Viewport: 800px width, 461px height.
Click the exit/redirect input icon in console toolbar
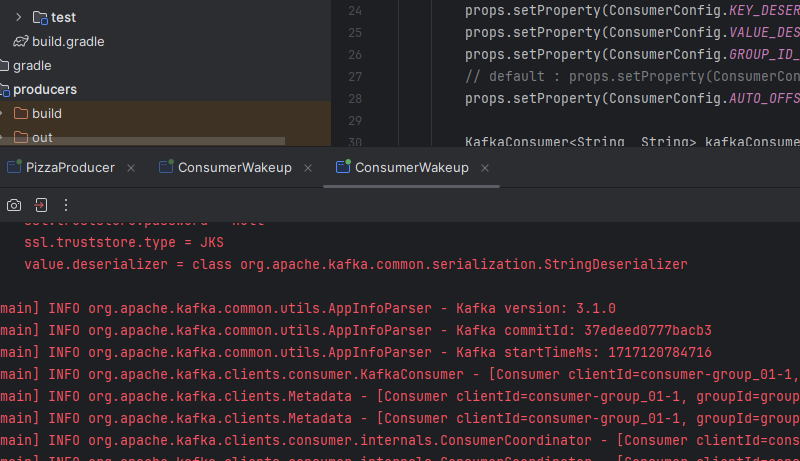(41, 205)
